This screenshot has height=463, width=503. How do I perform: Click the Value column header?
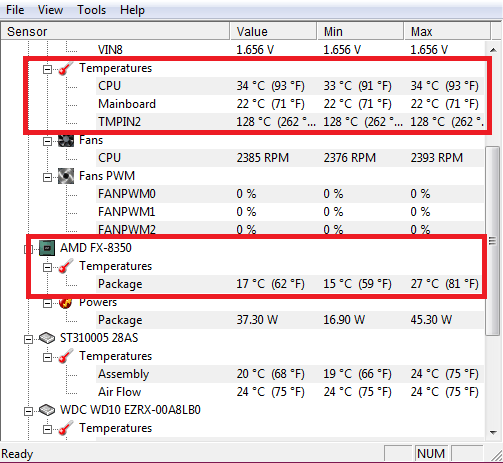point(273,32)
